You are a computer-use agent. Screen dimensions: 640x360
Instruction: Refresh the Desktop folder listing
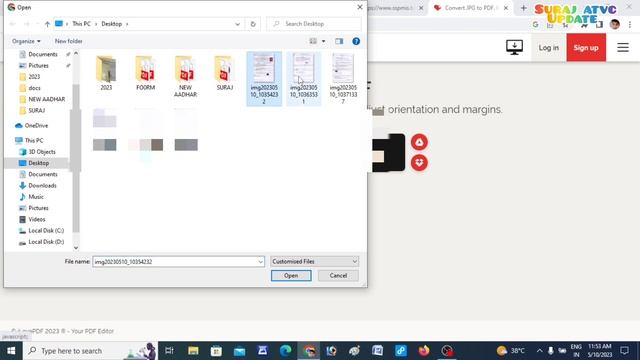pyautogui.click(x=253, y=24)
